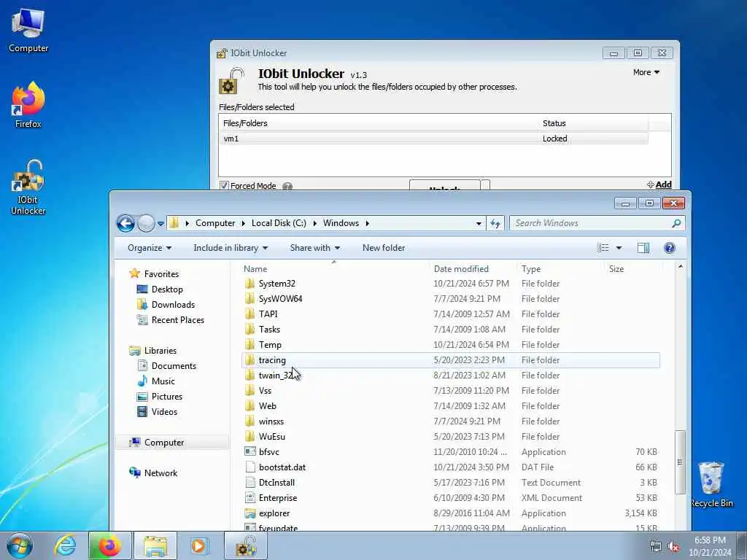Click the New folder button
The height and width of the screenshot is (560, 747).
(384, 248)
